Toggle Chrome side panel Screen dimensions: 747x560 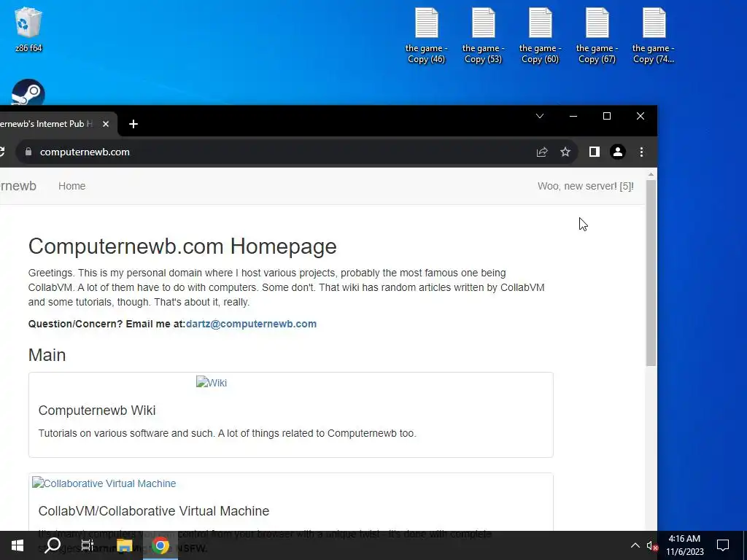point(594,152)
